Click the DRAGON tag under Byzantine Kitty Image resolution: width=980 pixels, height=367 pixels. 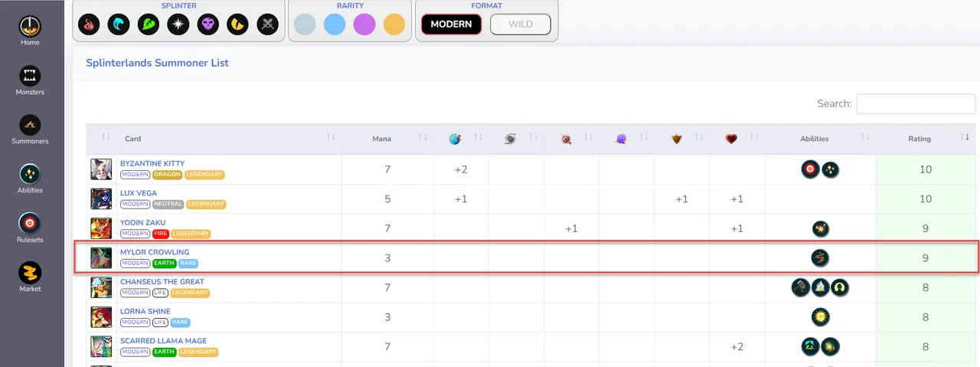pyautogui.click(x=168, y=175)
